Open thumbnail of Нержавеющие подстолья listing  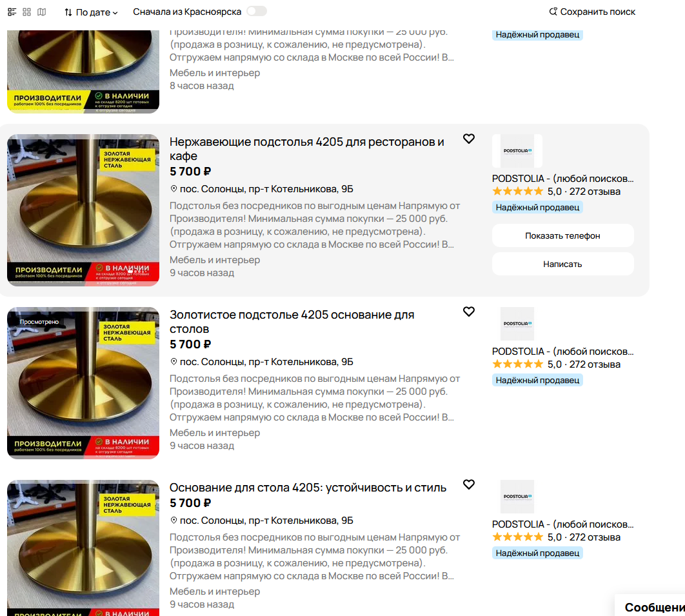click(83, 210)
